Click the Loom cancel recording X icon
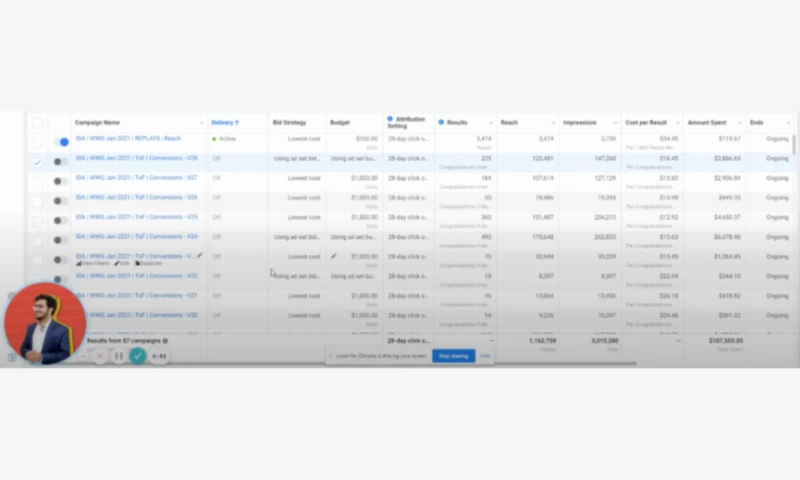Viewport: 800px width, 480px height. pyautogui.click(x=99, y=355)
